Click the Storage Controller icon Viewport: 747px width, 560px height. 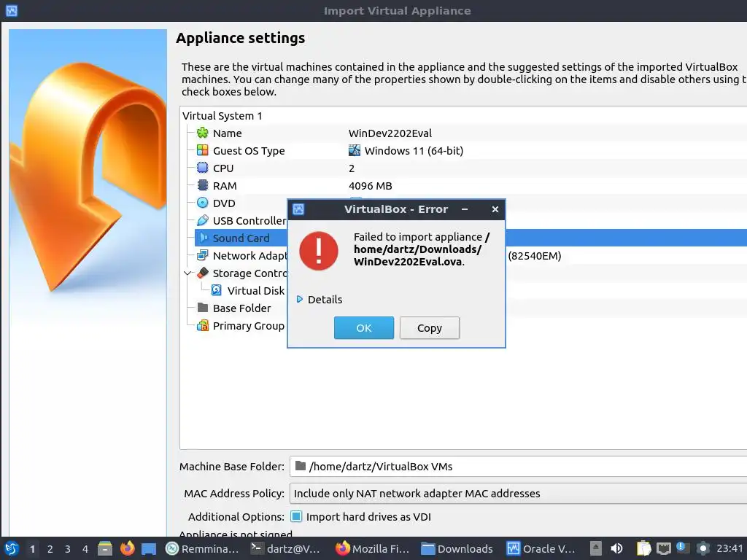pos(203,273)
